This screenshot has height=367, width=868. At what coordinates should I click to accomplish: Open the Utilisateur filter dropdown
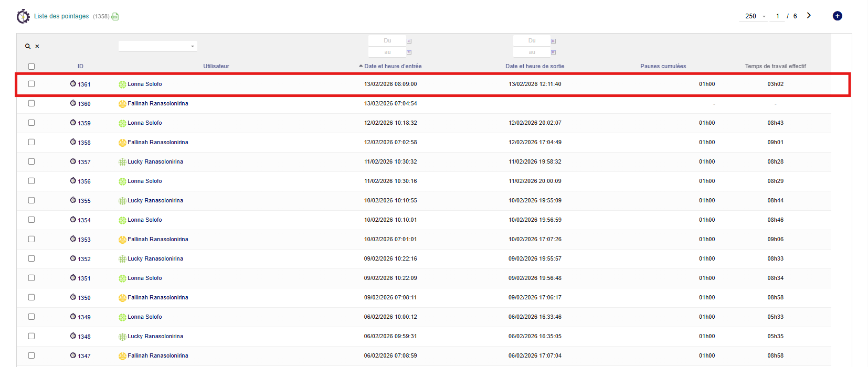point(157,47)
